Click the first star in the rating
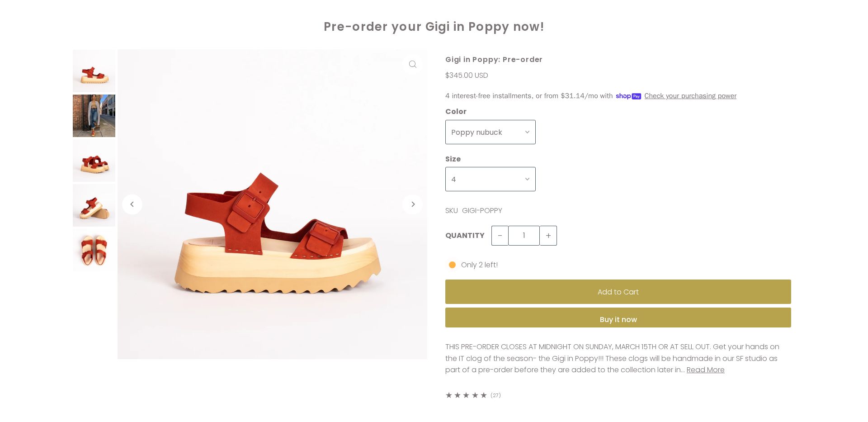Screen dimensions: 868x422 coord(448,395)
